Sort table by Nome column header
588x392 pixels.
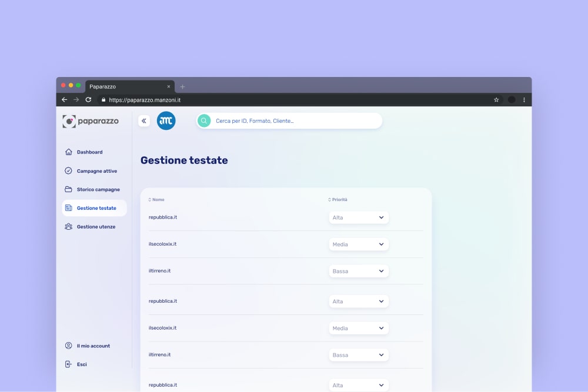[x=157, y=200]
